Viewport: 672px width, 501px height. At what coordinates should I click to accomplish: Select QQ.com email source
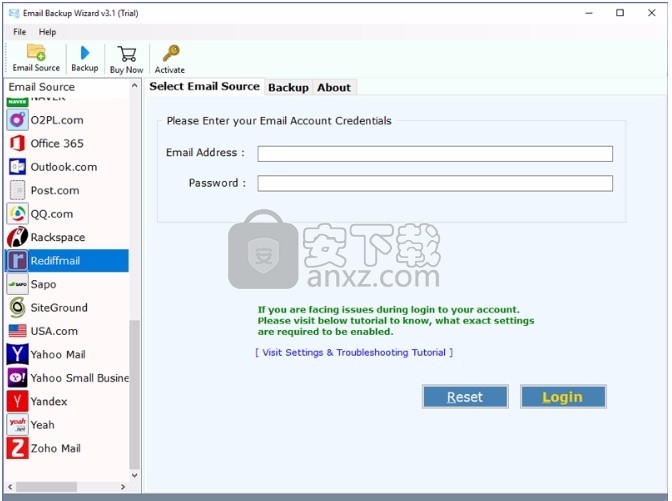pyautogui.click(x=51, y=214)
